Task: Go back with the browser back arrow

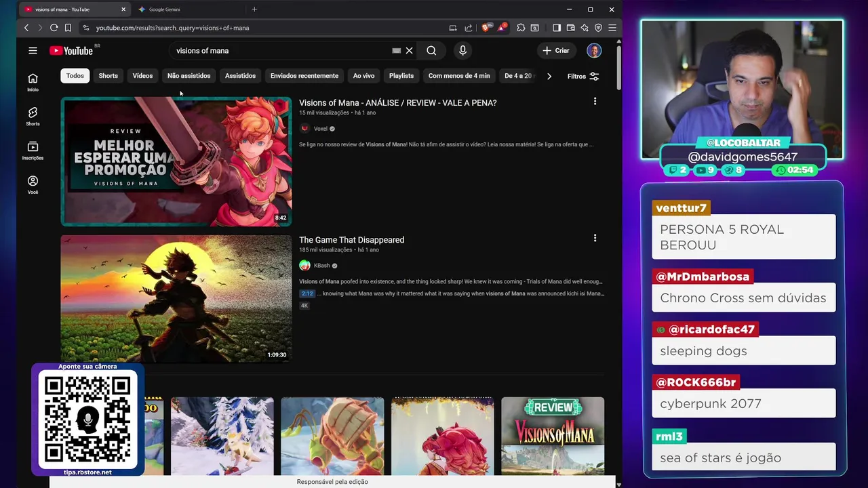Action: click(x=26, y=28)
